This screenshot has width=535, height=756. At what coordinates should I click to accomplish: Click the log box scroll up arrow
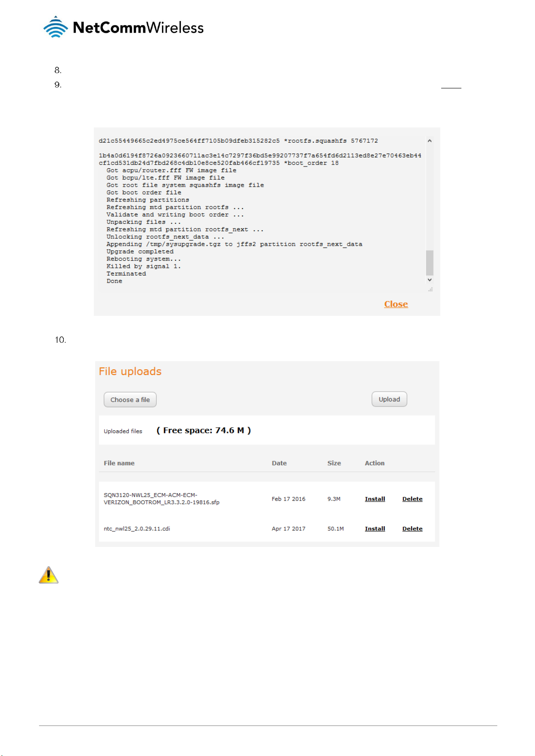(430, 141)
